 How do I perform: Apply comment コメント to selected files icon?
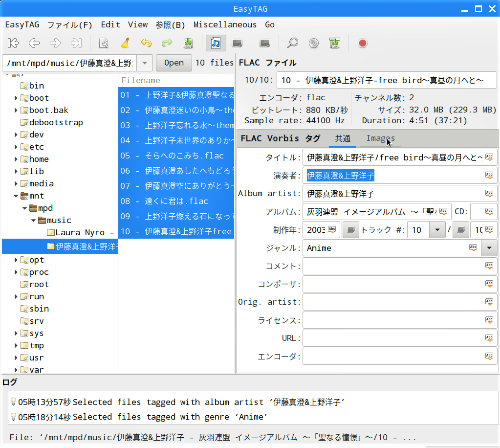(489, 266)
